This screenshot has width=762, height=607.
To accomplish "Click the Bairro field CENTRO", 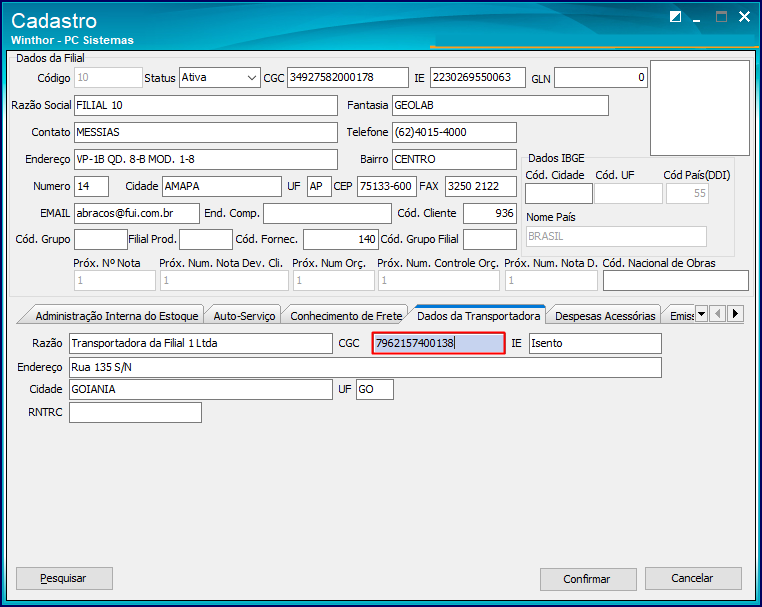I will (454, 159).
